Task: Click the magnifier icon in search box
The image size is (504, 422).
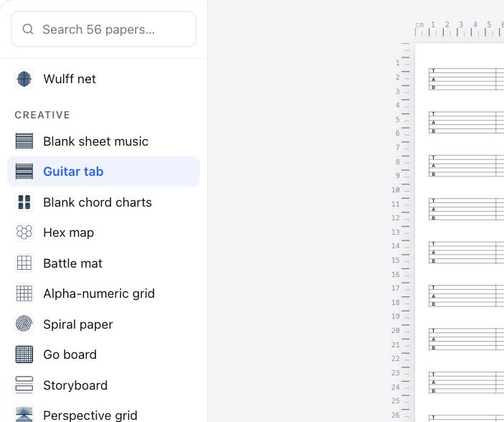Action: pyautogui.click(x=28, y=29)
